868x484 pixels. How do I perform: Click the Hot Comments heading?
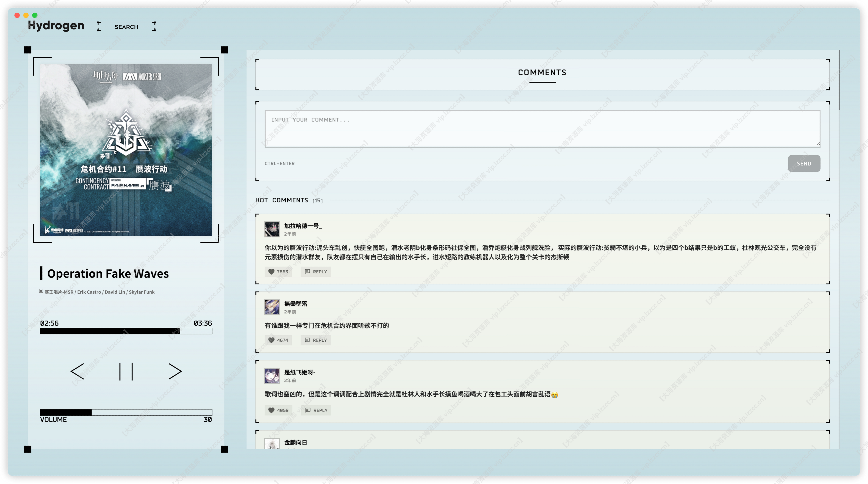282,200
